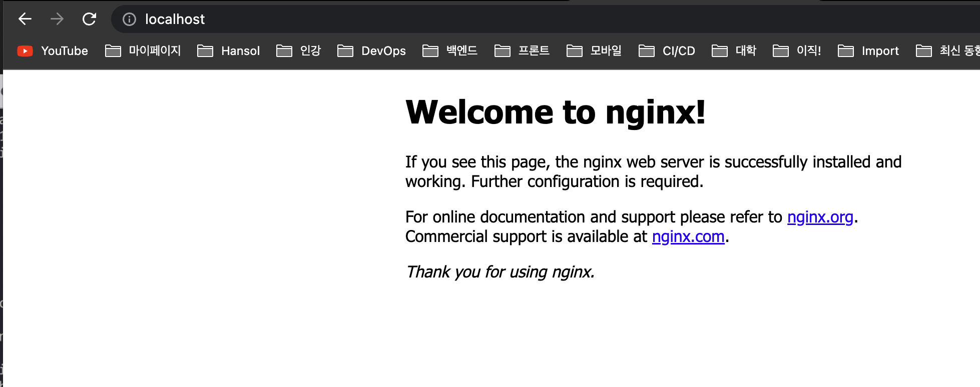Follow the nginx.org documentation link
980x387 pixels.
(x=820, y=217)
